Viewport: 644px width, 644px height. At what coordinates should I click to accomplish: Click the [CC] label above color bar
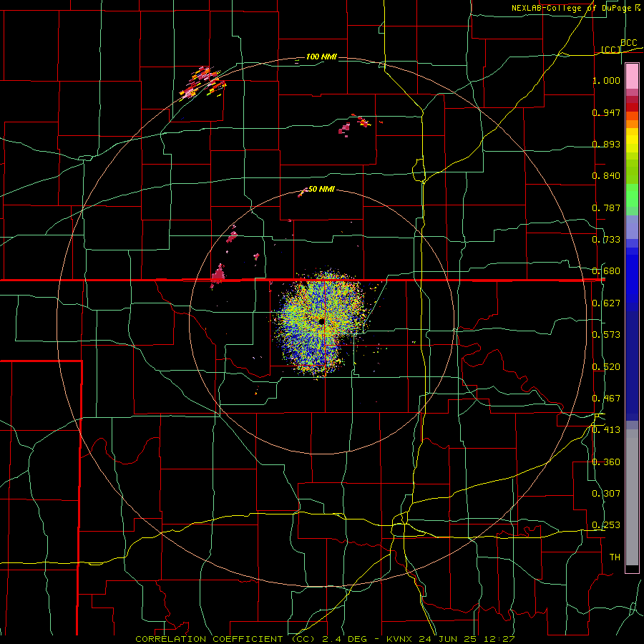coord(611,50)
